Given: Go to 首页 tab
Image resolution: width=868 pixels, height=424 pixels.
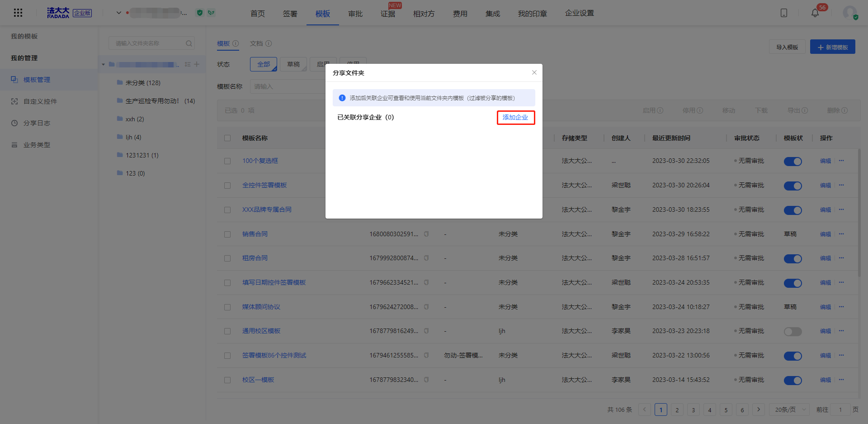Looking at the screenshot, I should [258, 14].
